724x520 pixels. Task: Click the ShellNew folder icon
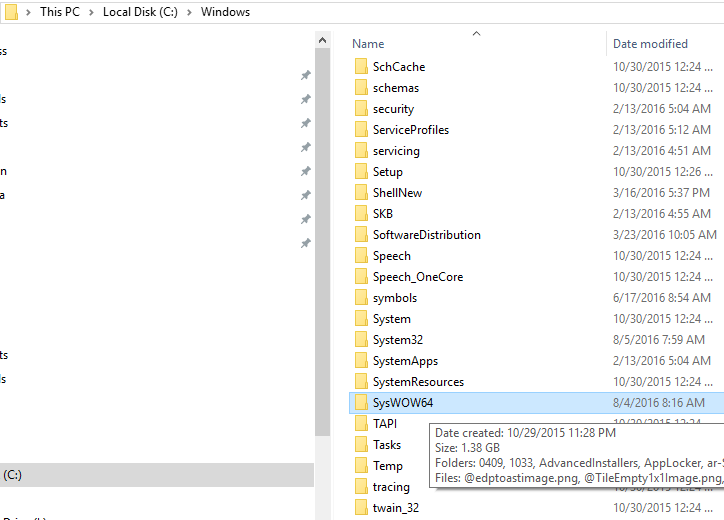click(x=362, y=193)
